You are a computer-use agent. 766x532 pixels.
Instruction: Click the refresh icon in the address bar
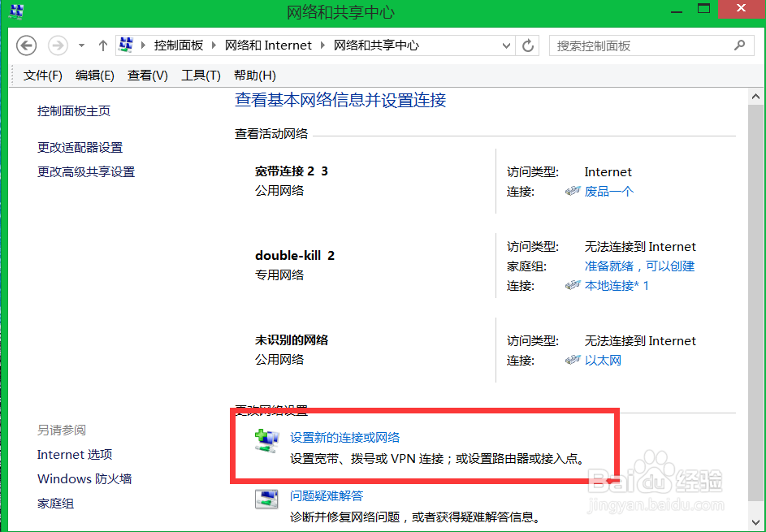click(x=527, y=45)
